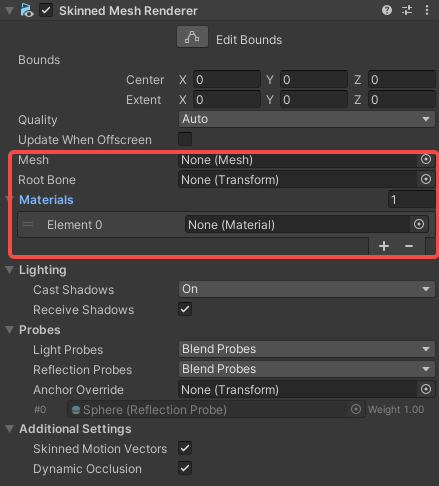Open the component presets sliders icon
Image resolution: width=439 pixels, height=486 pixels.
tap(407, 10)
